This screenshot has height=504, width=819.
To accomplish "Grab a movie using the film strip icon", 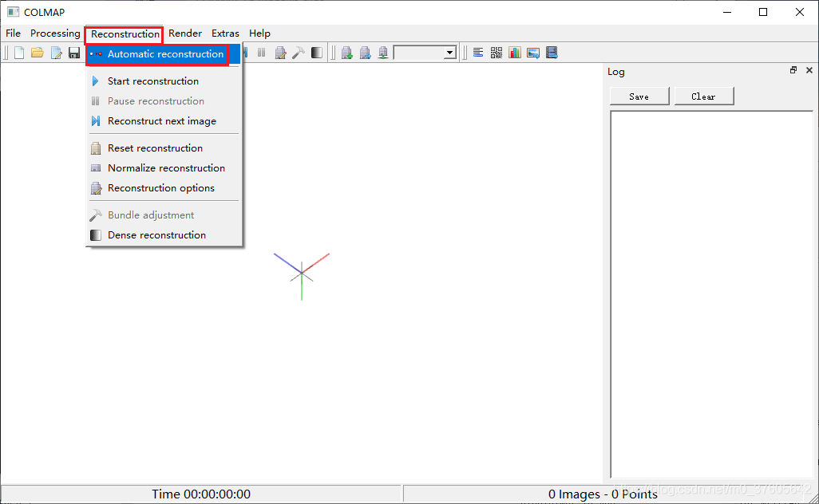I will pos(552,53).
